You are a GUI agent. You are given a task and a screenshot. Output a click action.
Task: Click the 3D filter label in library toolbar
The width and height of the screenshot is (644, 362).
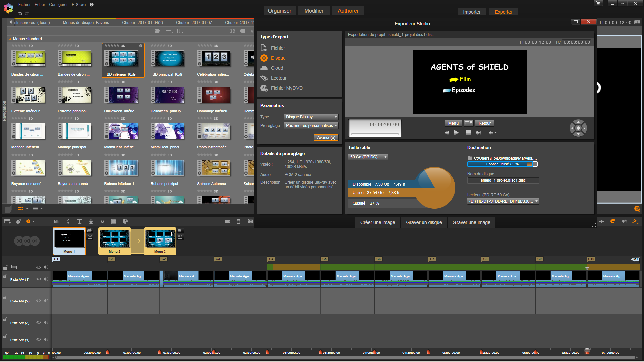[233, 31]
